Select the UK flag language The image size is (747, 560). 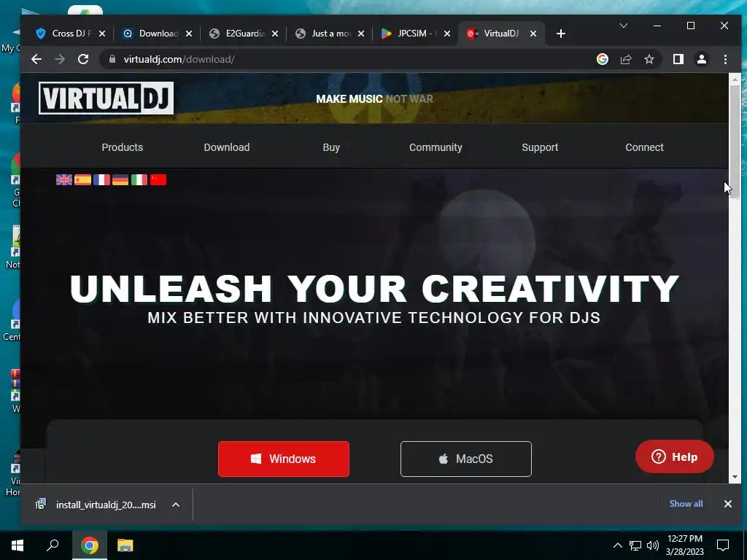pos(64,179)
